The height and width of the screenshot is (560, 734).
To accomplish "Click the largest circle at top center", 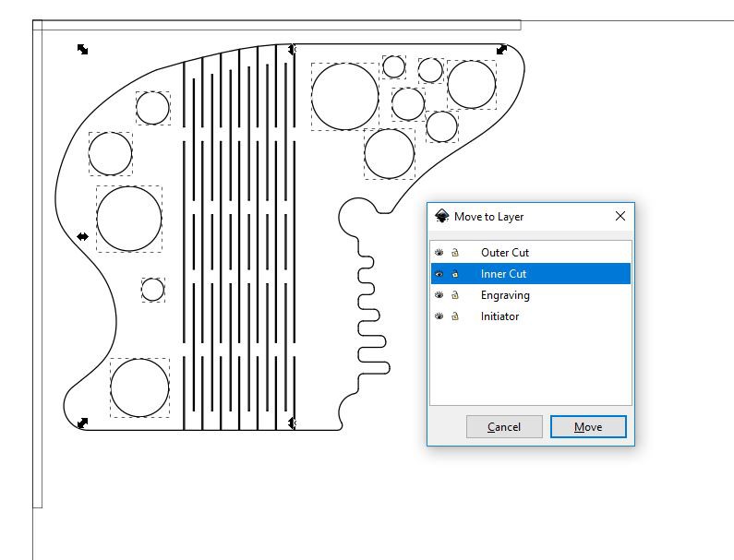I will tap(345, 96).
